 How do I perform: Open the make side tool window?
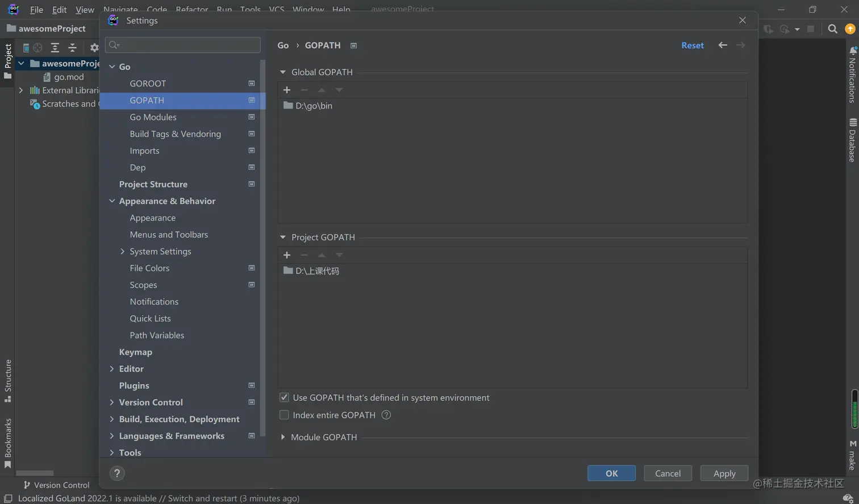click(x=852, y=455)
